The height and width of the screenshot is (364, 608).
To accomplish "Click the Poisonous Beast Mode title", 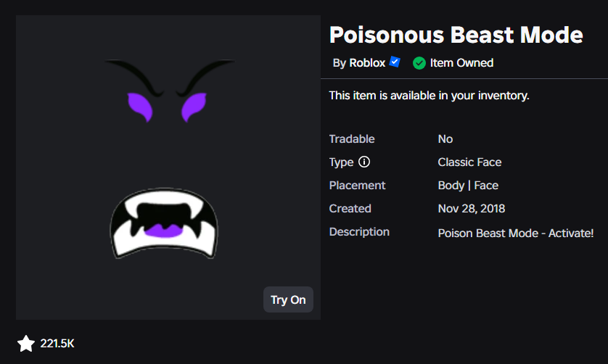I will point(456,35).
